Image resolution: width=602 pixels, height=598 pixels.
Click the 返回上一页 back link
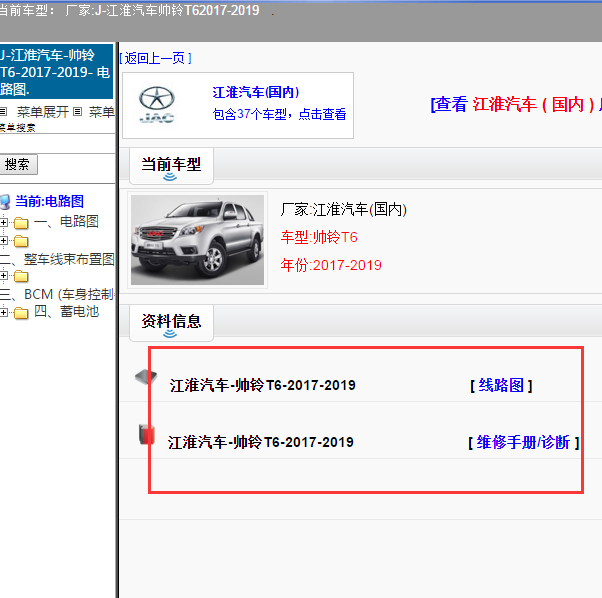(155, 58)
